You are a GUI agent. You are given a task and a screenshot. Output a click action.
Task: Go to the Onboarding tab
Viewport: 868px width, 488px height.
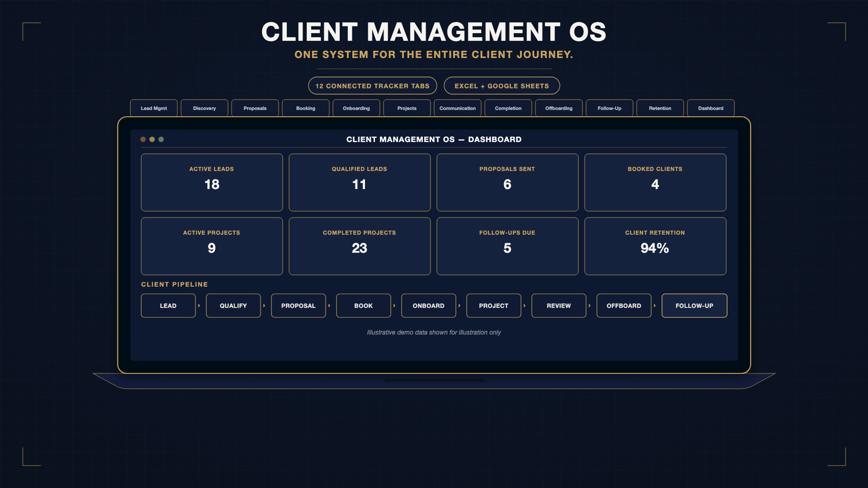point(356,108)
